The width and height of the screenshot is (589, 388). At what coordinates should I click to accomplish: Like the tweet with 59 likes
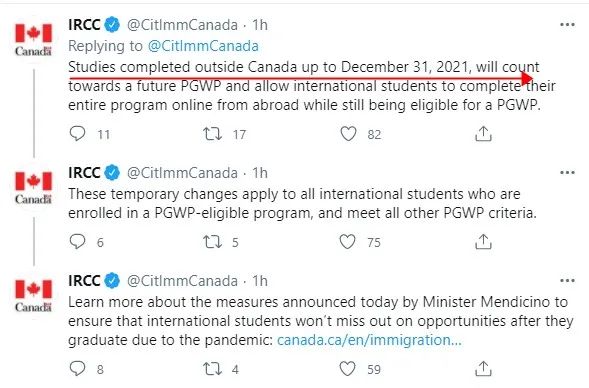coord(347,369)
